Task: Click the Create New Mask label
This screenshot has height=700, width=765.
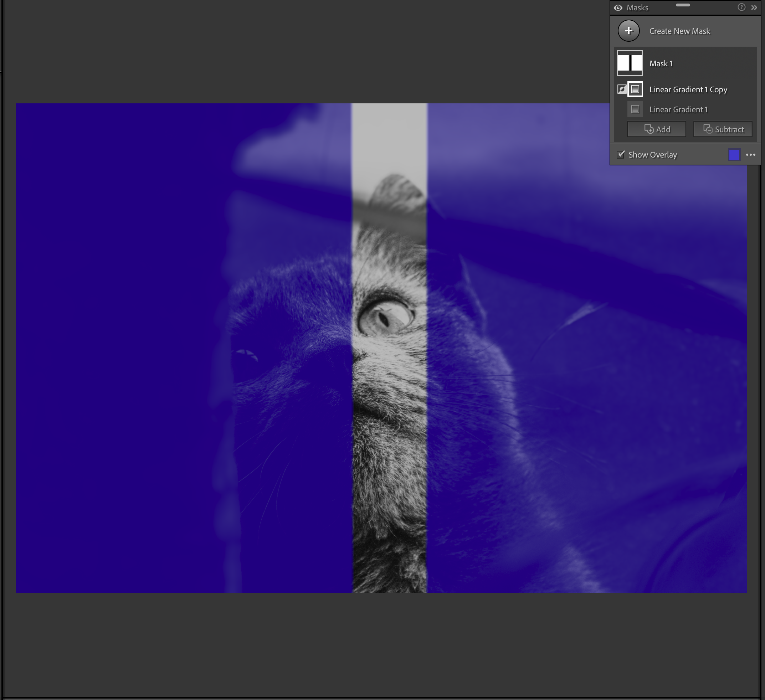Action: pos(679,31)
